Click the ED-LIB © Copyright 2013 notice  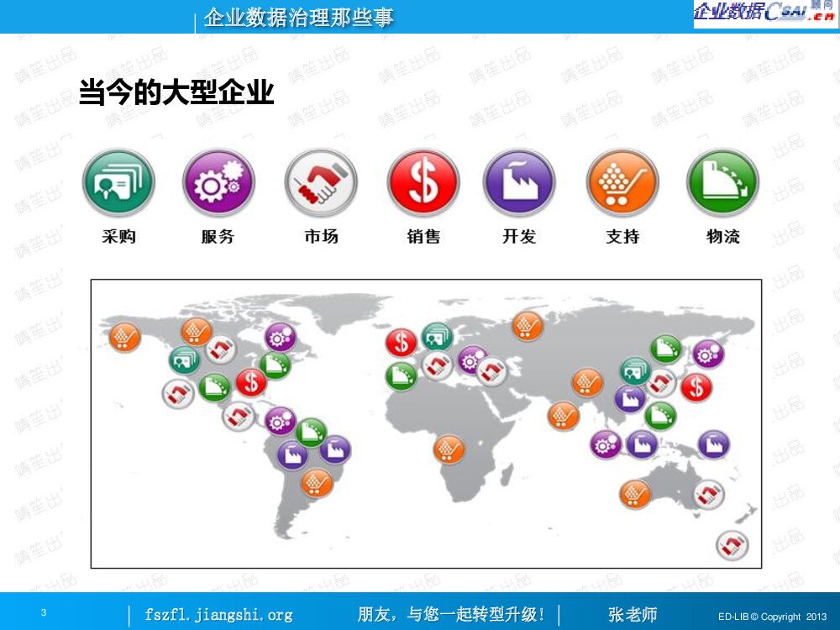coord(773,617)
